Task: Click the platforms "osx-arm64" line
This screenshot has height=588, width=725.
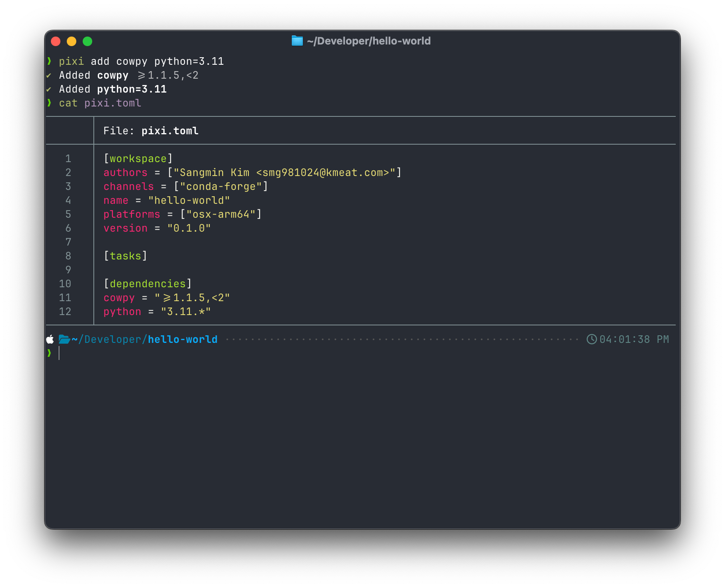Action: point(183,215)
